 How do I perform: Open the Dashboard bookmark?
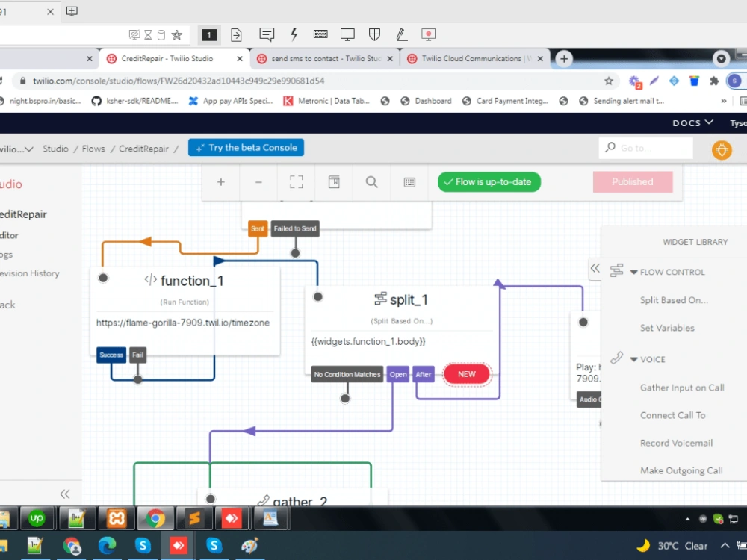[x=427, y=101]
